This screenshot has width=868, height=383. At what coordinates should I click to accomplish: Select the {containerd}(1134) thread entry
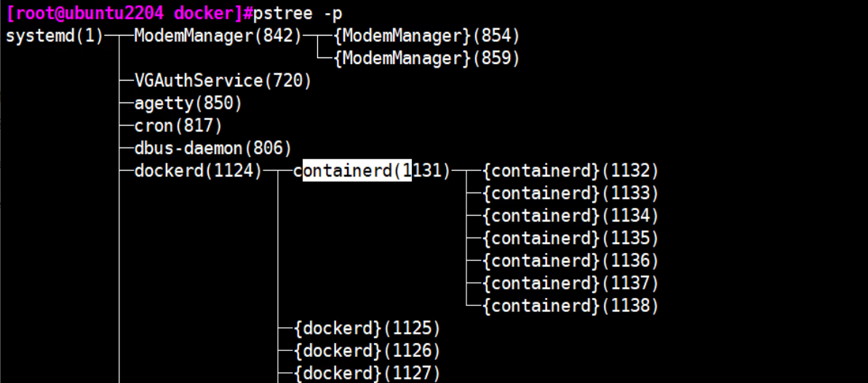coord(570,217)
